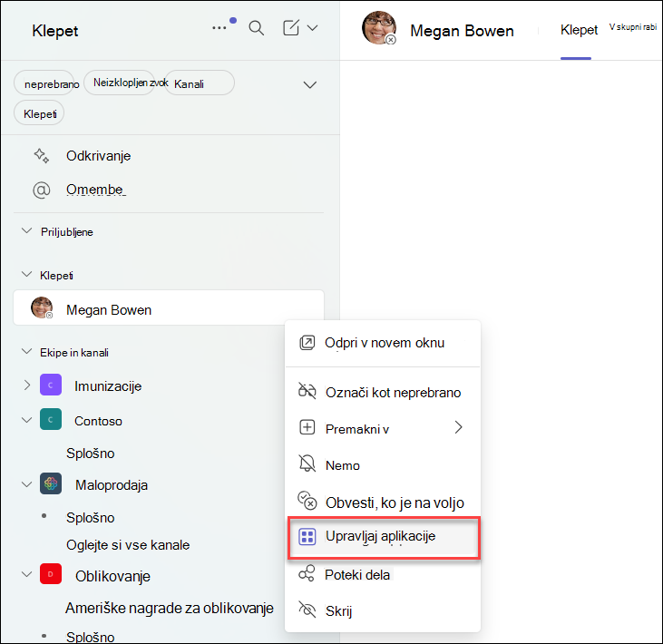The image size is (663, 644).
Task: Click the open-in-new-window icon
Action: coord(307,343)
